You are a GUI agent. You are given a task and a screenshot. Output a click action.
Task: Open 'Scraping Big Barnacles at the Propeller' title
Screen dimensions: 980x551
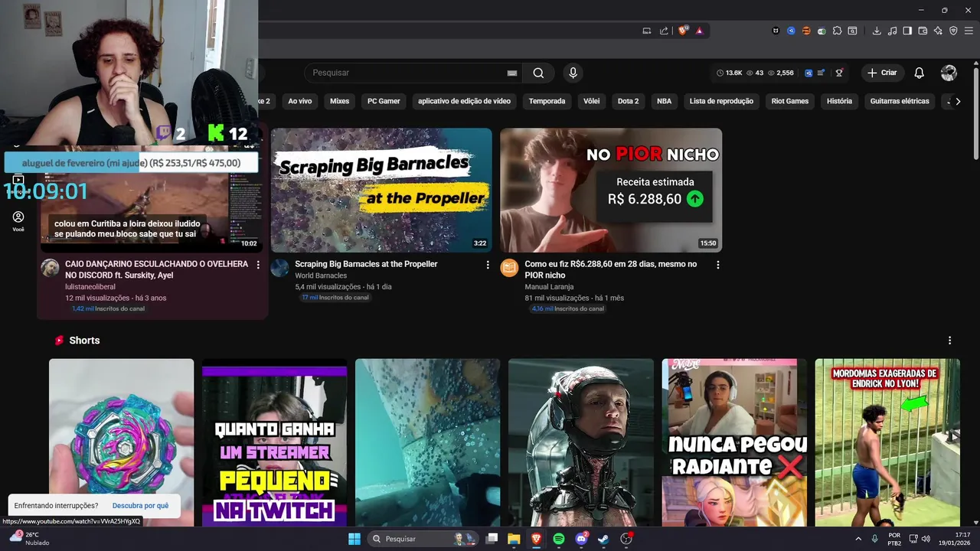click(366, 264)
